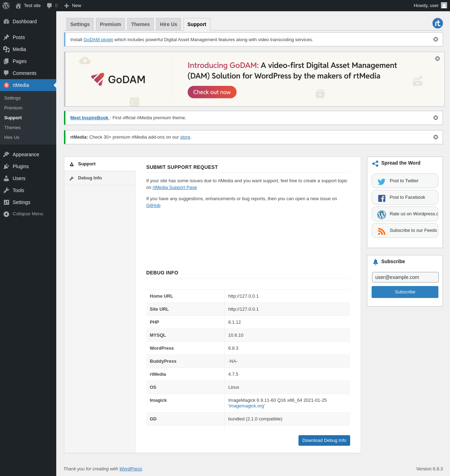Click the Posts pin icon
This screenshot has height=476, width=450.
tap(6, 37)
